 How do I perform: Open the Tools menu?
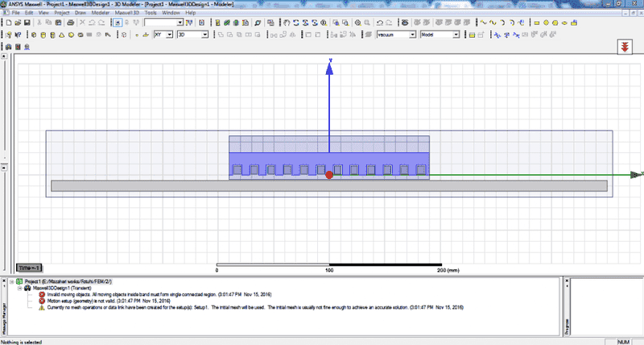tap(150, 14)
